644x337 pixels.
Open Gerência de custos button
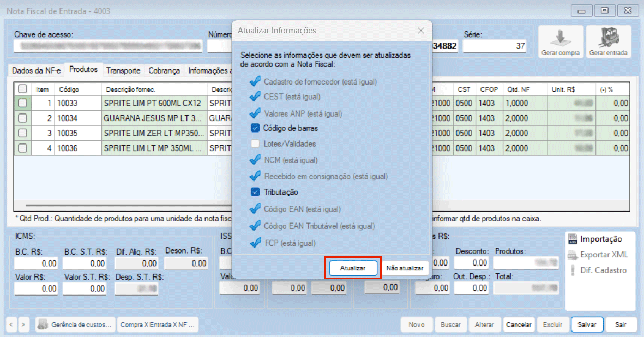click(75, 324)
